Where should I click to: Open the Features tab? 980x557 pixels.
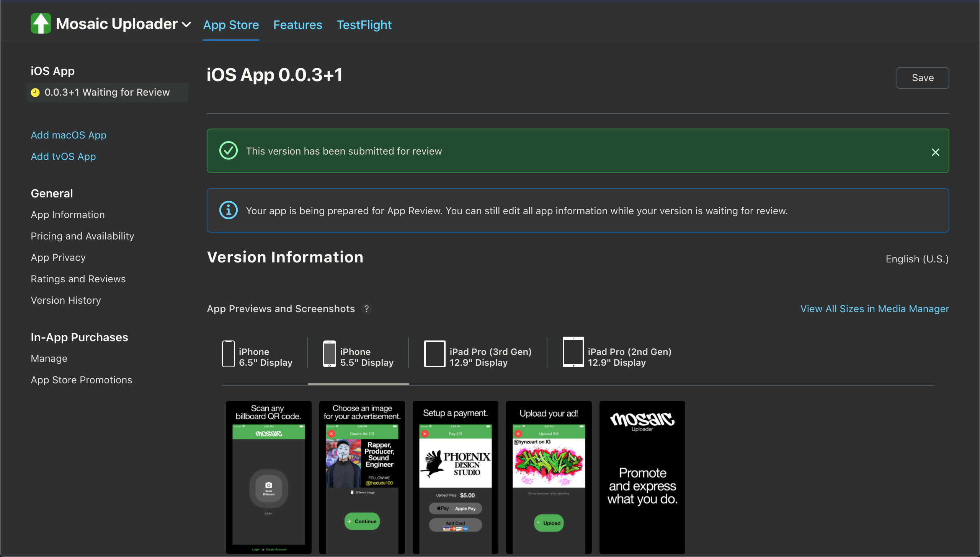297,25
